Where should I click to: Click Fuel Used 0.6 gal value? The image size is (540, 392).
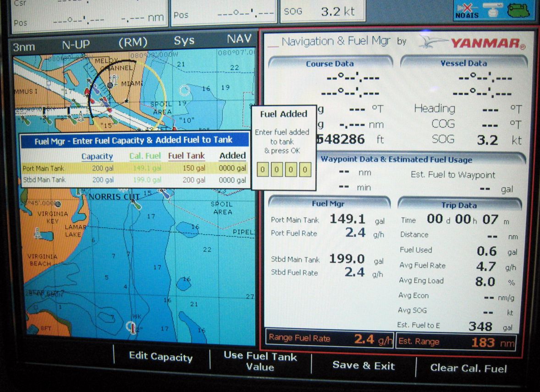pyautogui.click(x=486, y=251)
